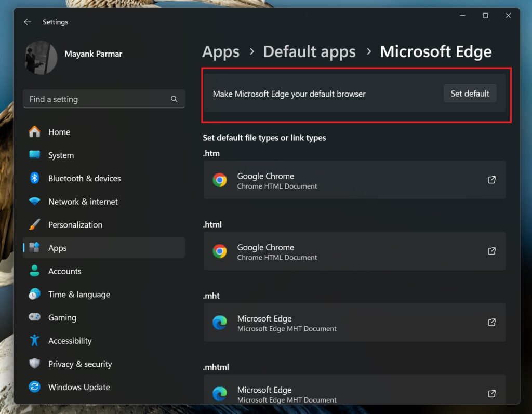Open Accessibility settings
This screenshot has width=532, height=414.
coord(70,341)
